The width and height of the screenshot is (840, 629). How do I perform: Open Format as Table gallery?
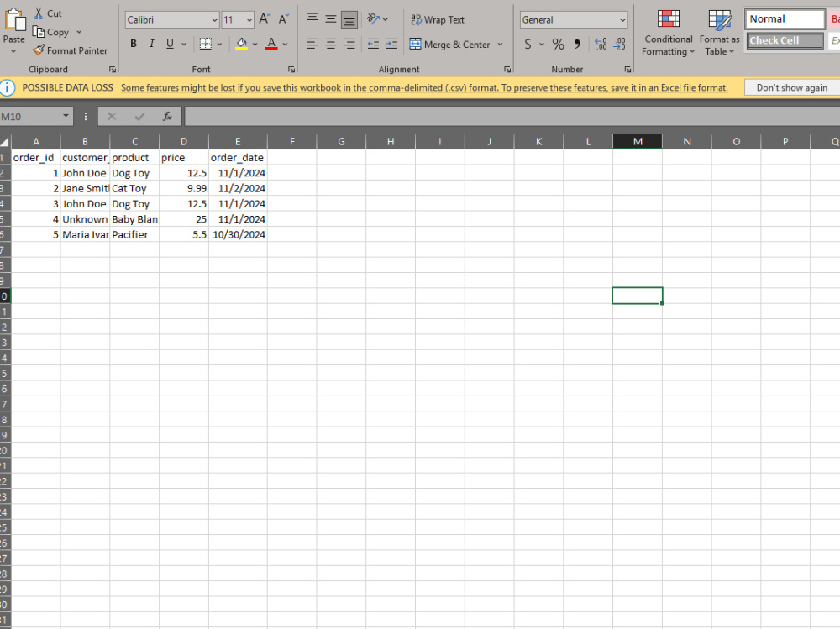[720, 33]
